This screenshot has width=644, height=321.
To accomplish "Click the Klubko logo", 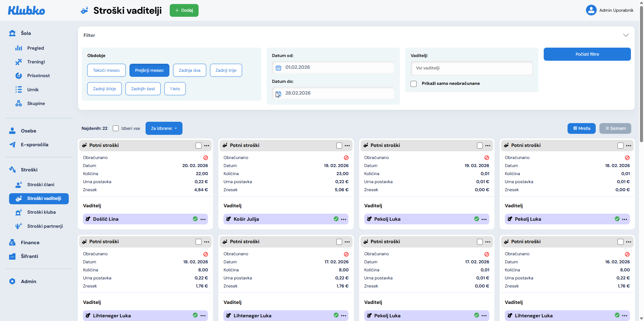I will (26, 11).
